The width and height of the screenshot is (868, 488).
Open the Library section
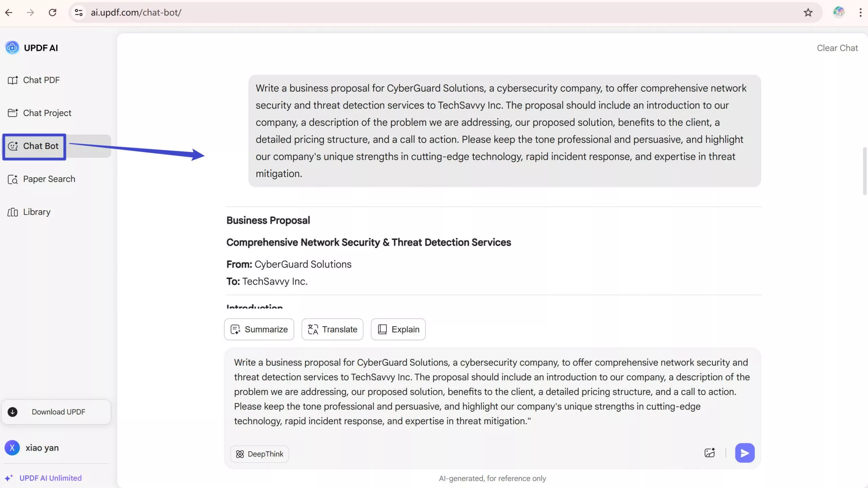click(36, 212)
